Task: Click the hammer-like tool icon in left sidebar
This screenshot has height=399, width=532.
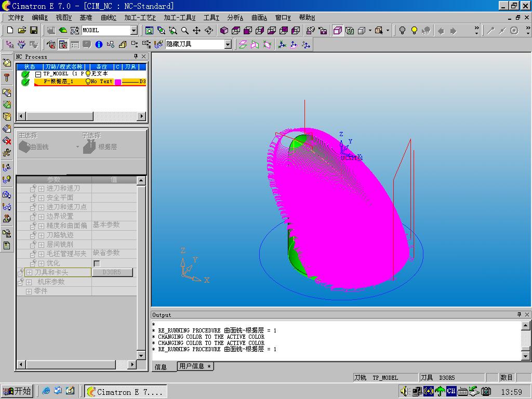Action: pos(7,77)
